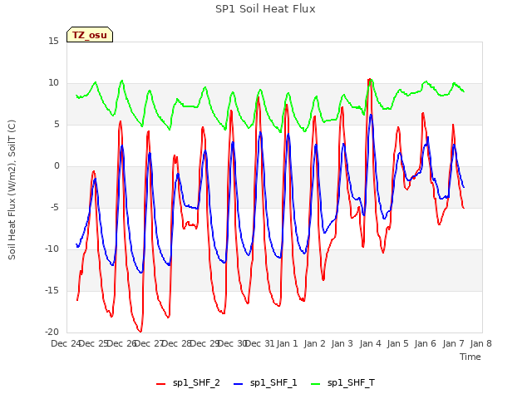The image size is (532, 399).
Task: Click the blue sp1_SHF_1 legend swatch
Action: [x=239, y=384]
